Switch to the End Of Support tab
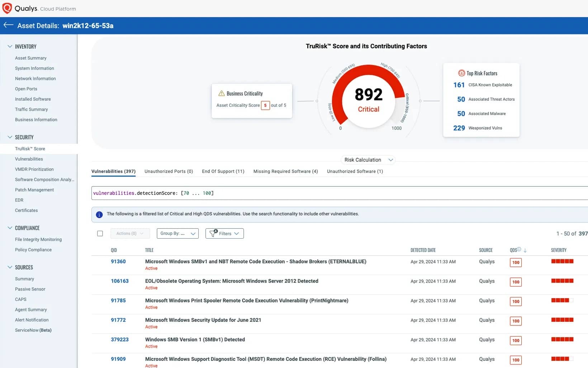Screen dimensions: 588x368 click(x=223, y=171)
